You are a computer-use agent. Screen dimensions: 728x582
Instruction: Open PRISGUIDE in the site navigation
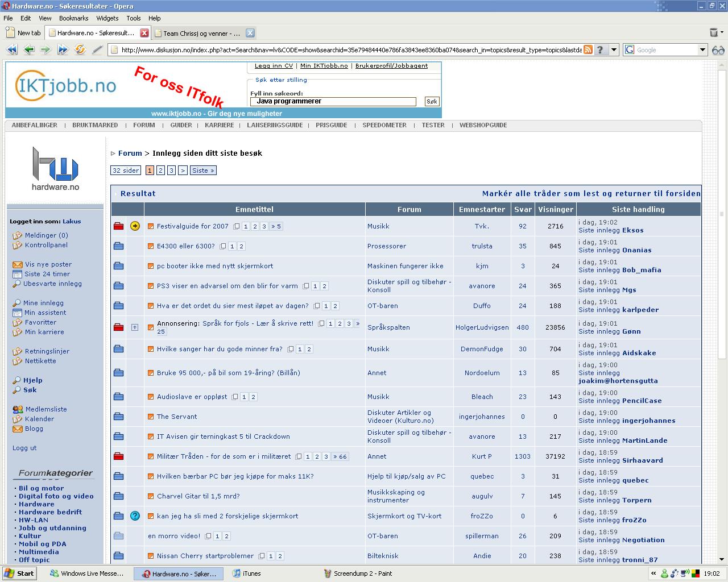pos(331,125)
